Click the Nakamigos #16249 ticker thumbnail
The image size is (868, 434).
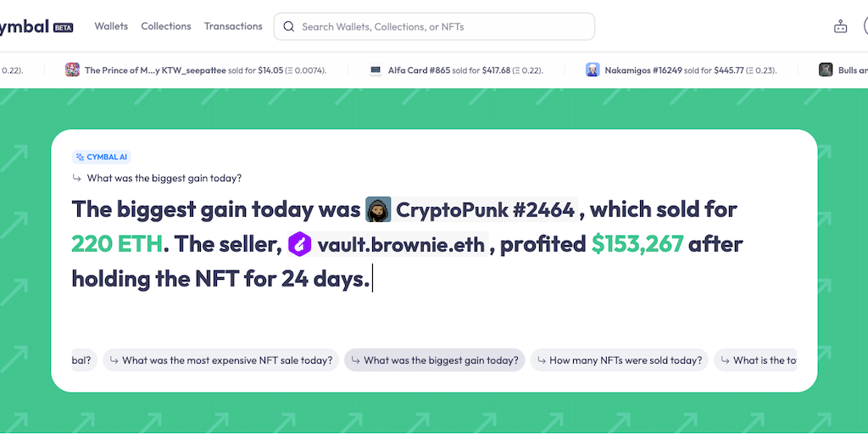[593, 70]
